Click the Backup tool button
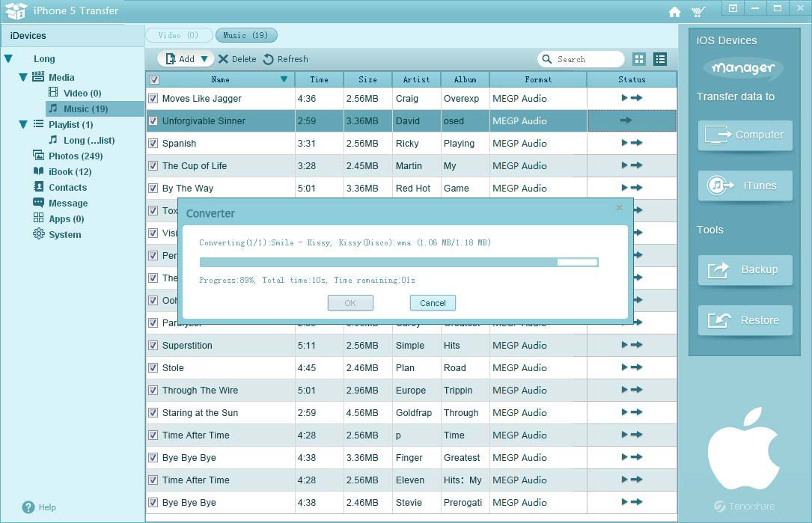 (745, 269)
